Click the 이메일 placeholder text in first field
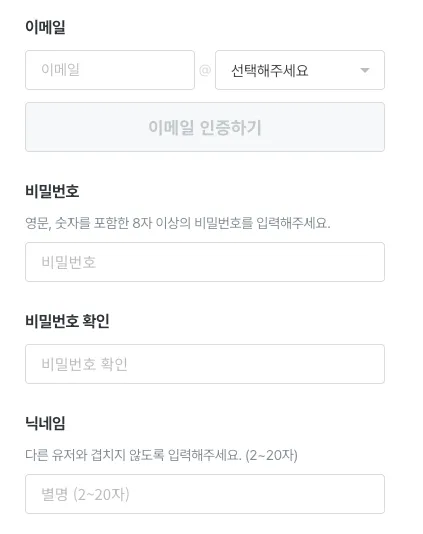Viewport: 423px width, 534px height. [60, 69]
